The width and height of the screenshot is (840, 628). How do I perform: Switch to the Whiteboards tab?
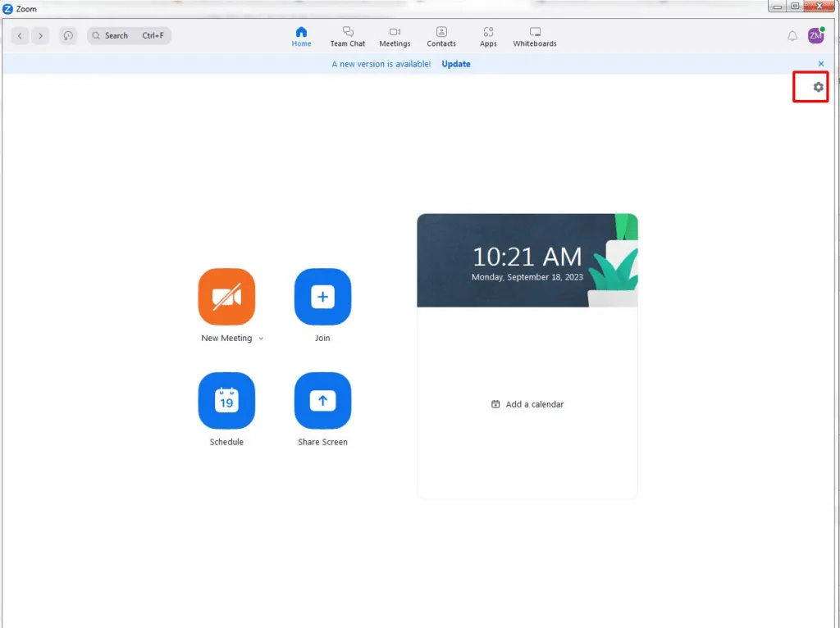[535, 35]
